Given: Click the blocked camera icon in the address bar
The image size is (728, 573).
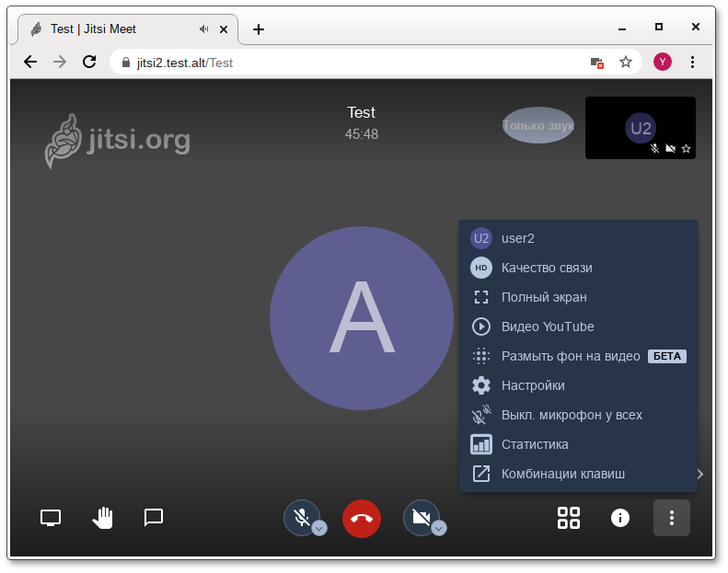Looking at the screenshot, I should 597,63.
